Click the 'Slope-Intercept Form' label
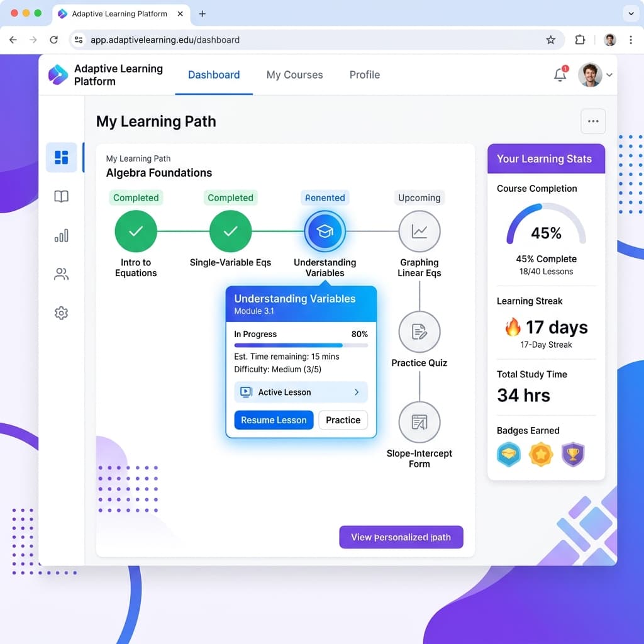This screenshot has height=644, width=644. 419,458
